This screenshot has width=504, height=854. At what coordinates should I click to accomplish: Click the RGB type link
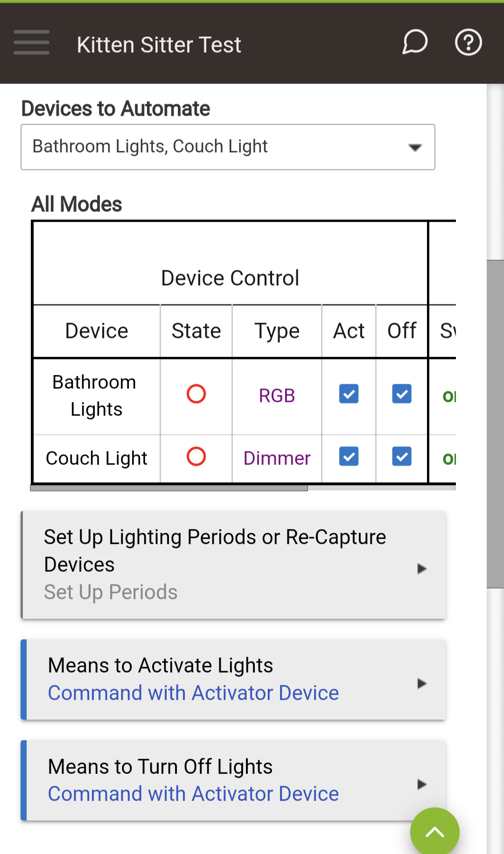[277, 395]
